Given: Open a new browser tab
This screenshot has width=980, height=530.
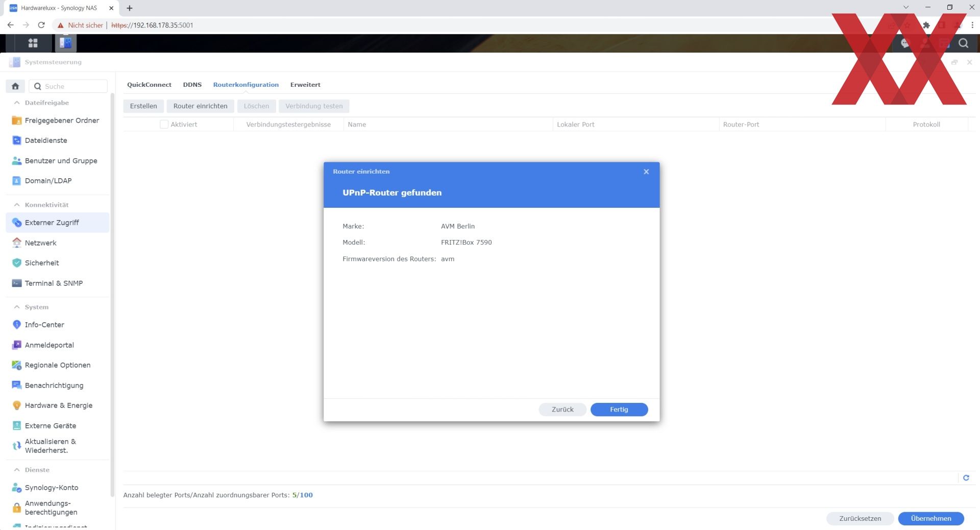Looking at the screenshot, I should (130, 8).
